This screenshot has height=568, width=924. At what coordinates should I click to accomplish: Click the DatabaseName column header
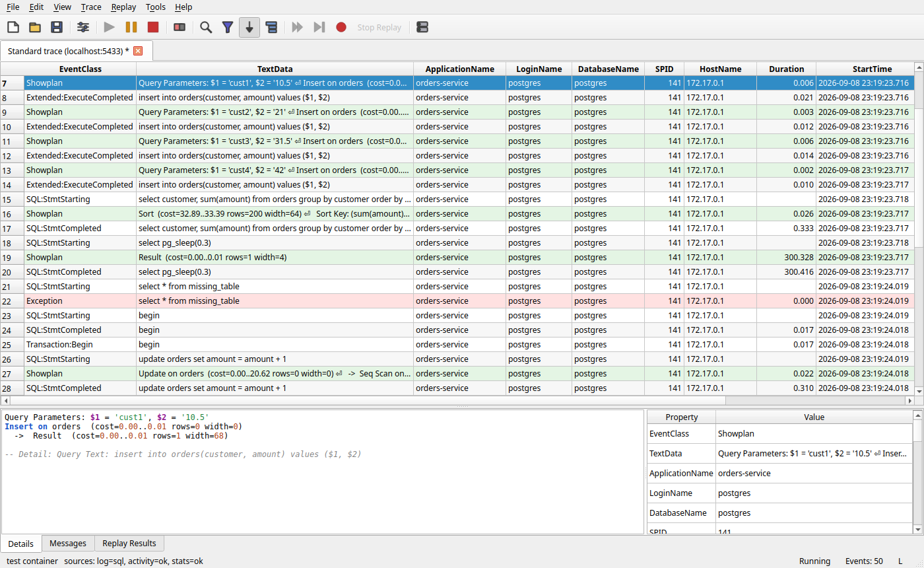609,69
